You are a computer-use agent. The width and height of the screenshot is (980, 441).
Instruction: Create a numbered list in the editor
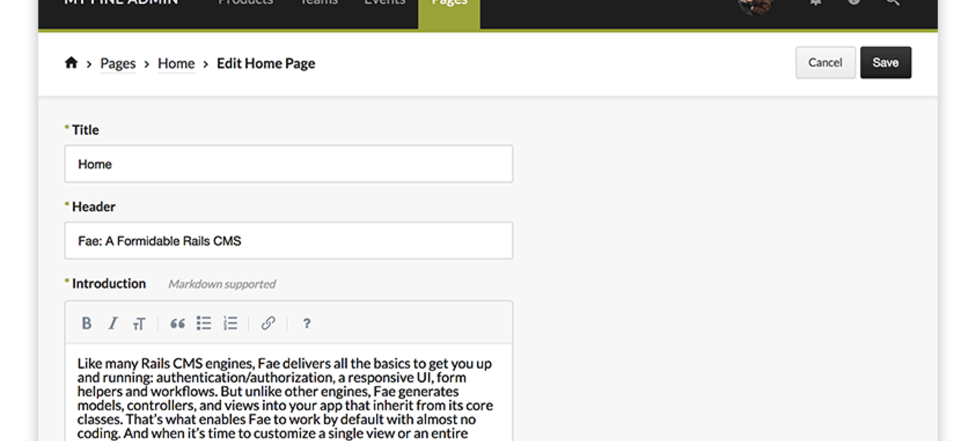(x=230, y=324)
